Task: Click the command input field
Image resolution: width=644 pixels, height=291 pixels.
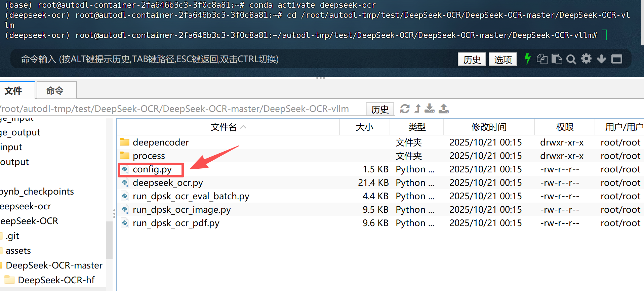Action: (235, 59)
